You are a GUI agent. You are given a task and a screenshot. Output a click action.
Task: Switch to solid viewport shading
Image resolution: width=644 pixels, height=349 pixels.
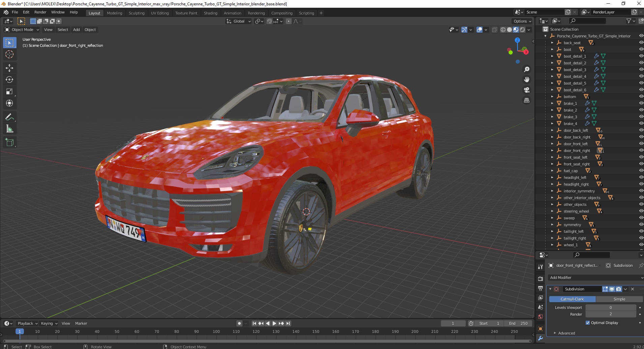(x=509, y=30)
